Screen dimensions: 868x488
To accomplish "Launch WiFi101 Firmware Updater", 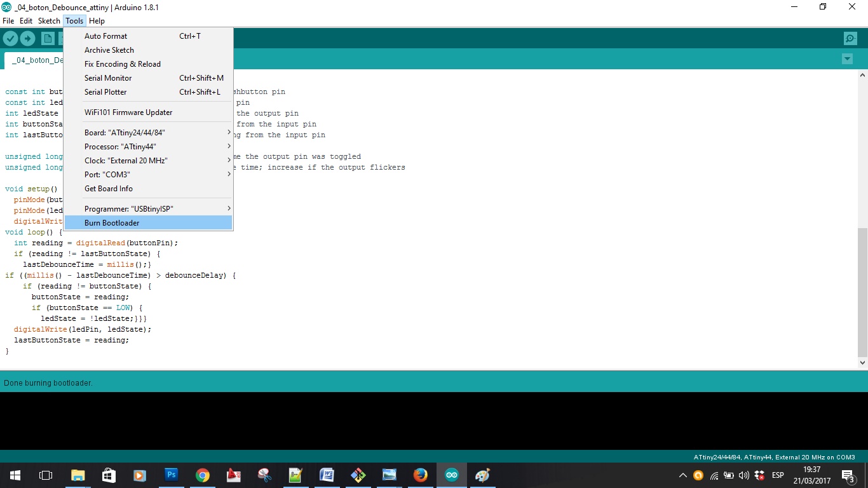I will 149,112.
